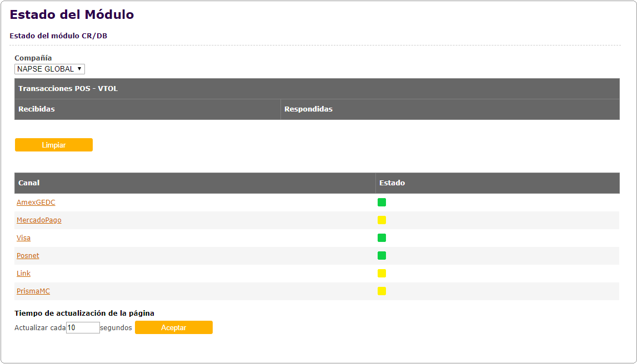Click the 'Estado del módulo CR/DB' subtitle

coord(58,36)
